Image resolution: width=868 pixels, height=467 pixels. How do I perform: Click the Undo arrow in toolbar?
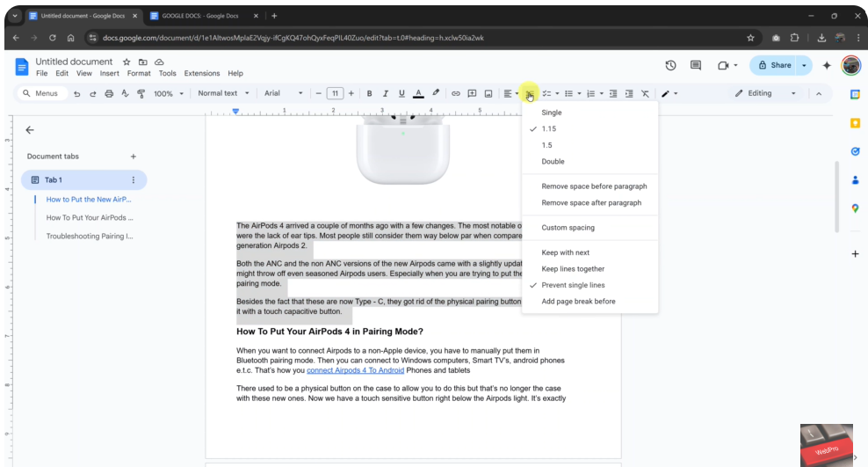point(77,93)
